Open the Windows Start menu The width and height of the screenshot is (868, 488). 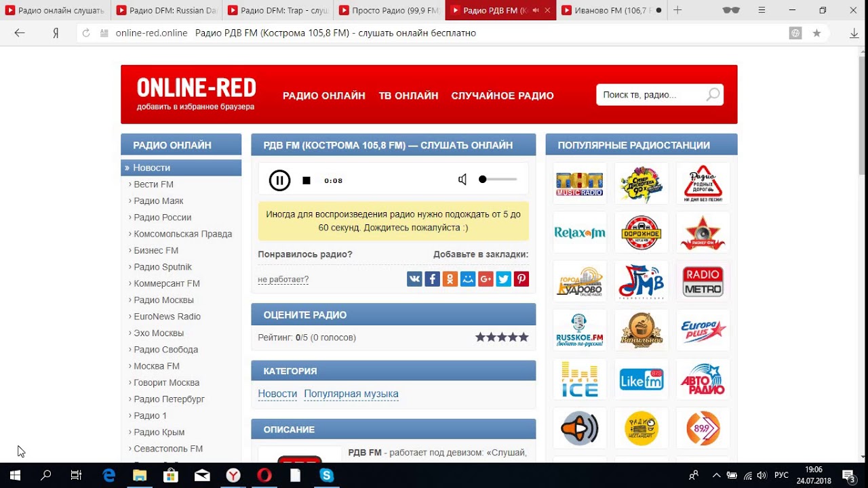coord(15,476)
